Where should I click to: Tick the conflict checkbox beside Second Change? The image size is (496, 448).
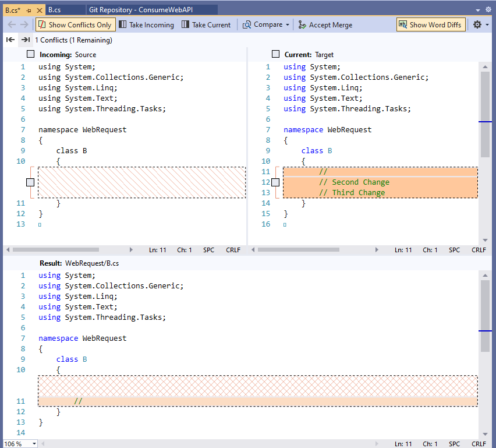[275, 182]
